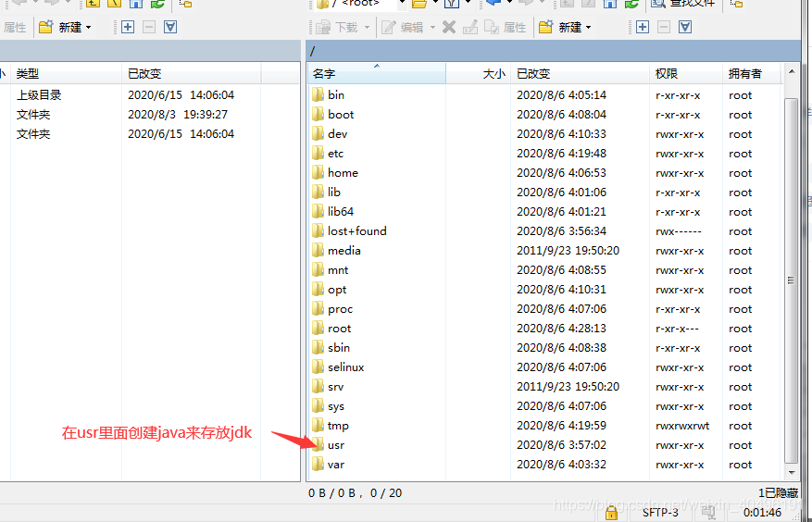Open 属性 properties in the remote toolbar

pyautogui.click(x=506, y=27)
